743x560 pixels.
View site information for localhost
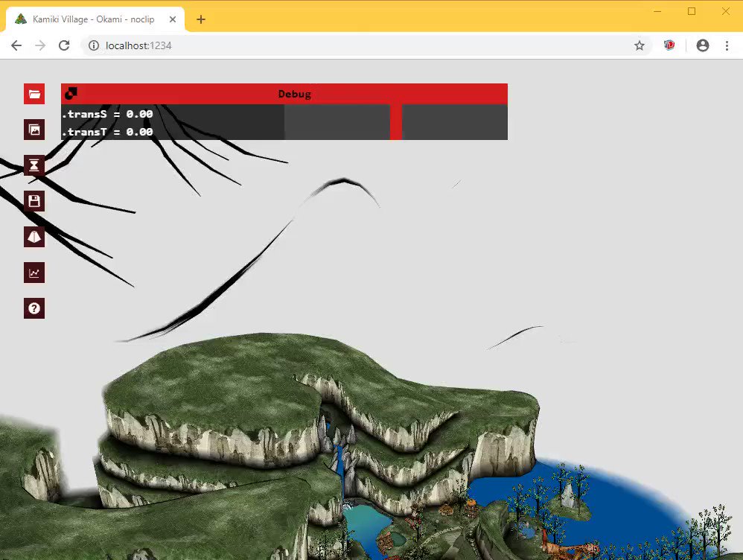click(94, 45)
